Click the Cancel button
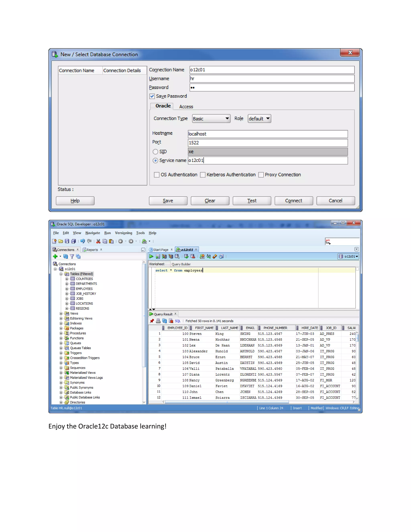This screenshot has height=532, width=411. pyautogui.click(x=336, y=201)
